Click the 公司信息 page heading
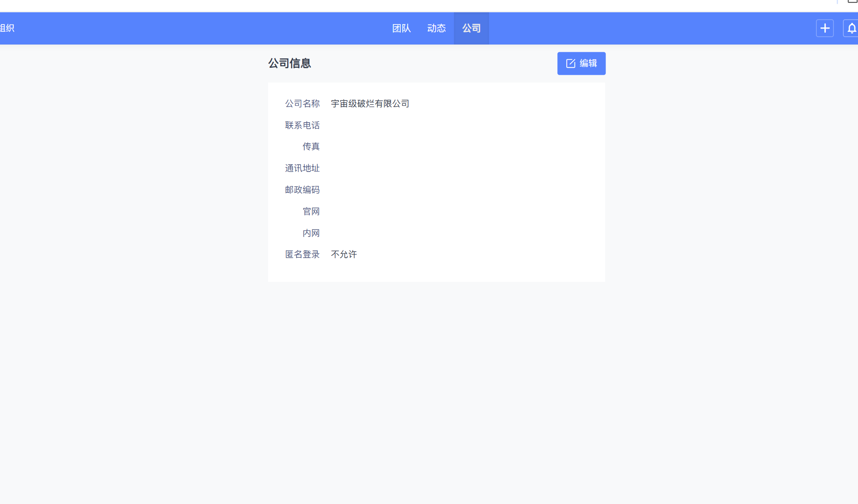Screen dimensions: 858x504 289,63
